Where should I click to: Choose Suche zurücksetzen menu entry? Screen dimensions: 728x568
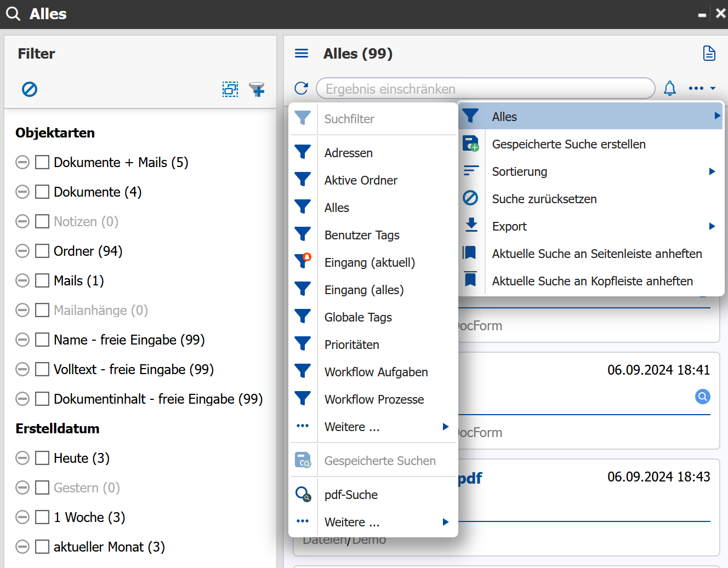point(591,199)
